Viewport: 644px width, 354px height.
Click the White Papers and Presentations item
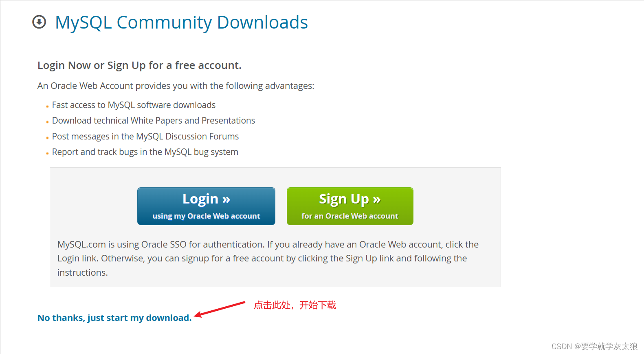[154, 120]
